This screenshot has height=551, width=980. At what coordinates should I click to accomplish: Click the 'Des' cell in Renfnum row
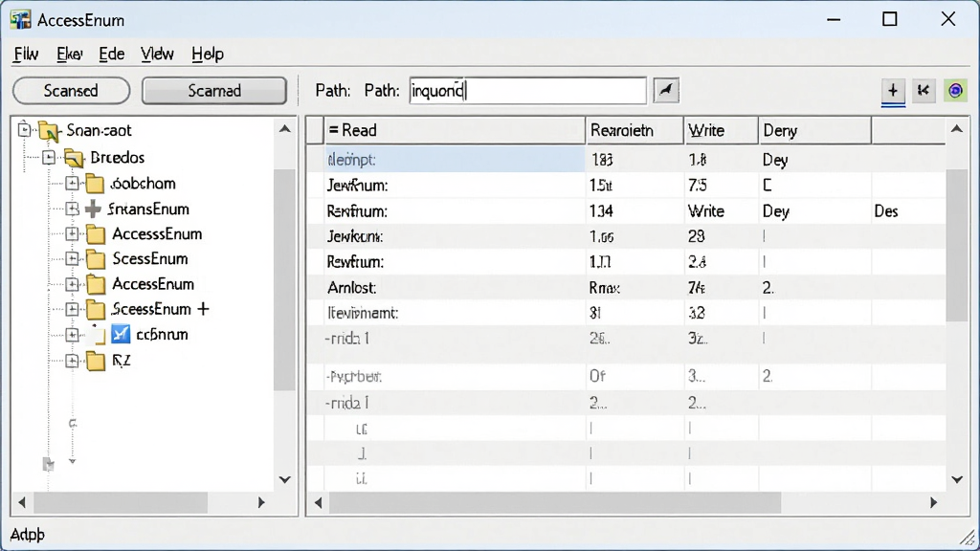885,211
